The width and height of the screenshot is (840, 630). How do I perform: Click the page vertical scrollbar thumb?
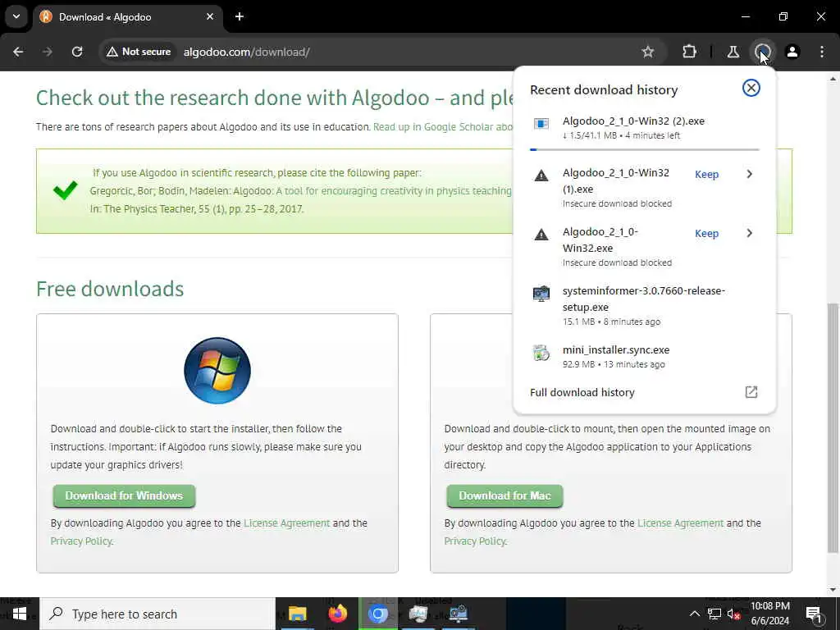(x=833, y=428)
